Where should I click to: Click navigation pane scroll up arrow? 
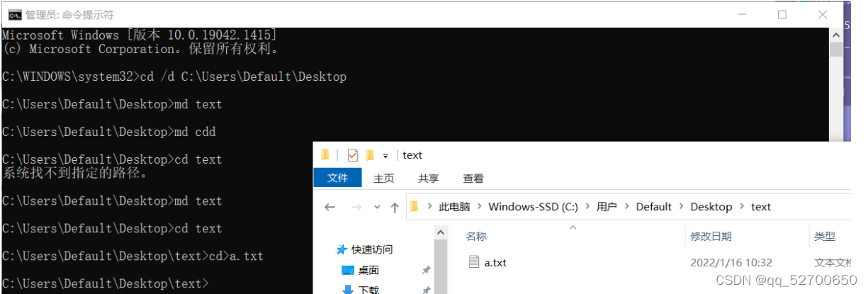[441, 232]
